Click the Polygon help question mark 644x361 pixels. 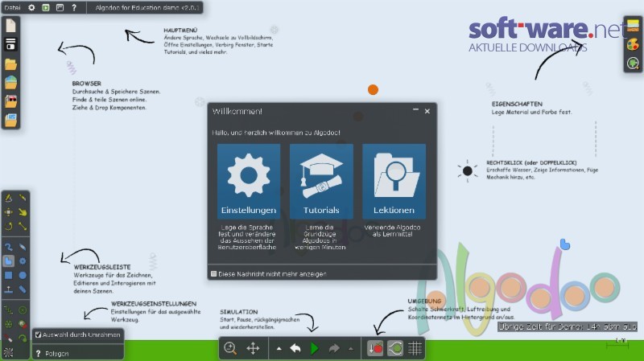click(x=38, y=353)
